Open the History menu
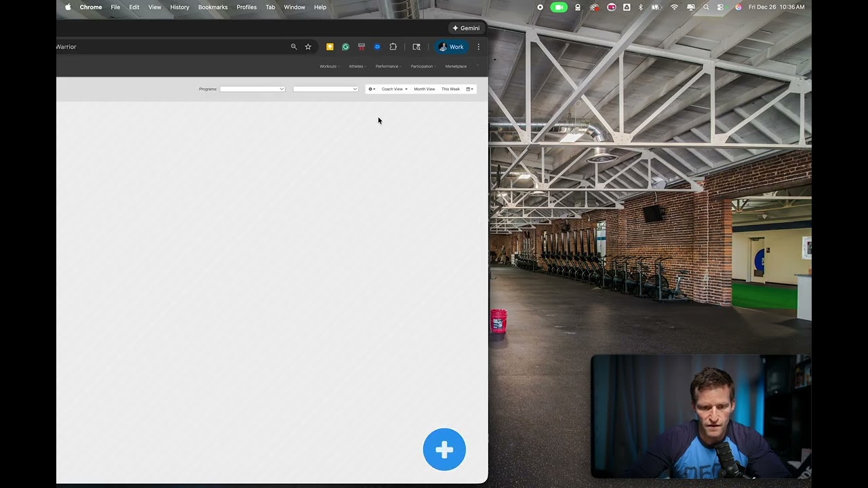 [x=180, y=7]
